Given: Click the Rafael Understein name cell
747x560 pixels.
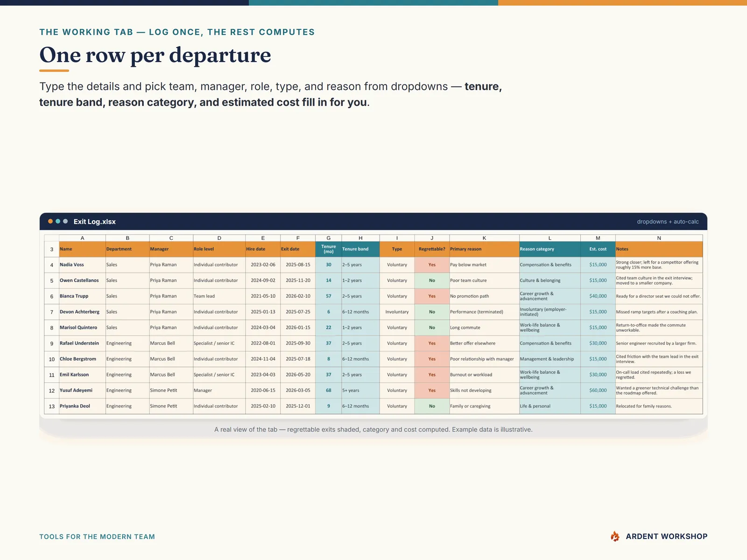Looking at the screenshot, I should (x=82, y=343).
